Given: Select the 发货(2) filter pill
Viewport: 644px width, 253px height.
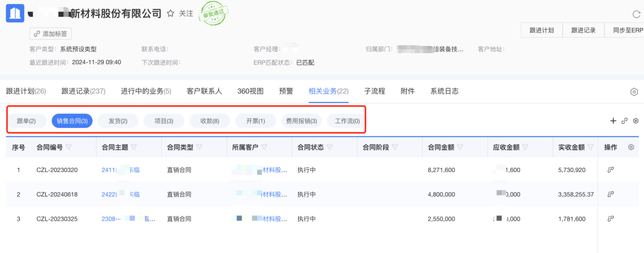Looking at the screenshot, I should coord(118,121).
